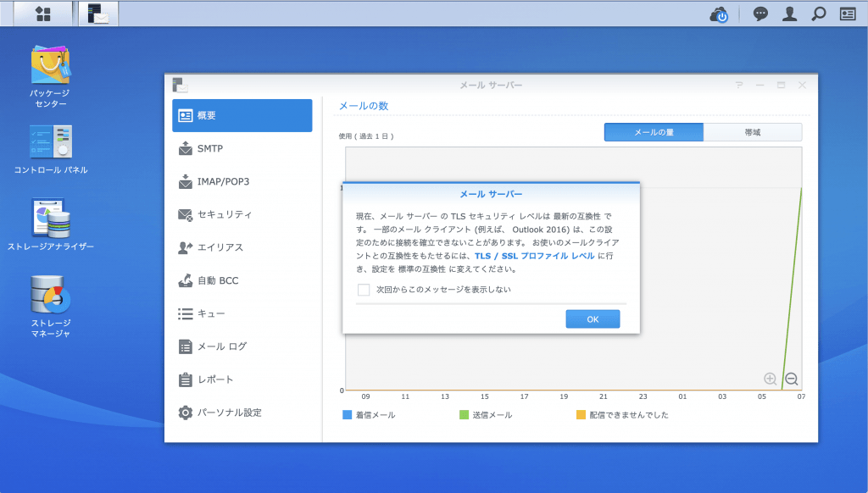Click the search magnifier in the taskbar

[818, 14]
